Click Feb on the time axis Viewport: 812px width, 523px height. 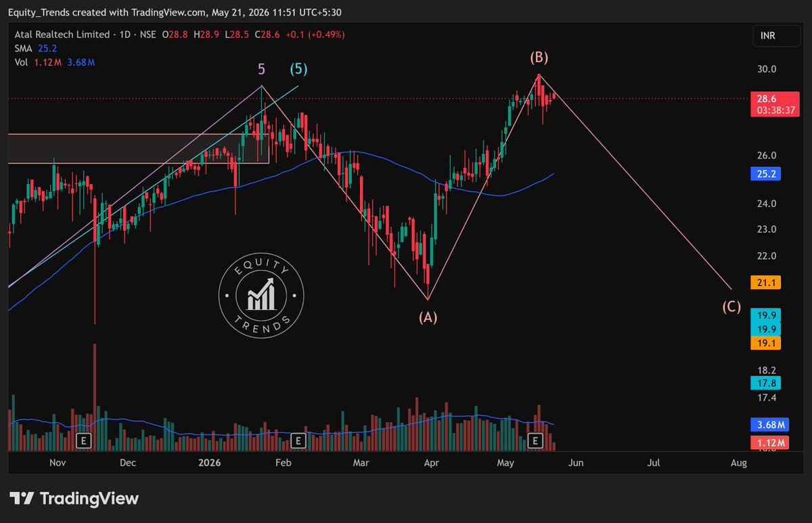pyautogui.click(x=283, y=463)
